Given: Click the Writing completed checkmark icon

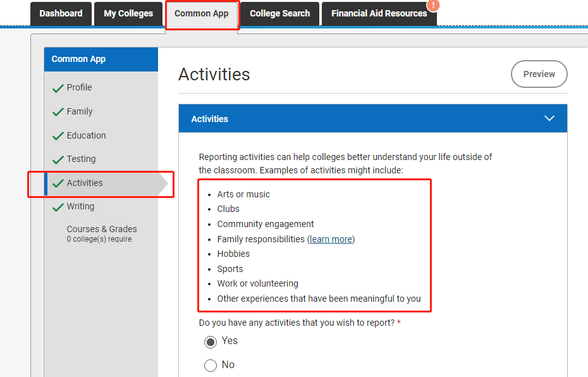Looking at the screenshot, I should coord(58,207).
